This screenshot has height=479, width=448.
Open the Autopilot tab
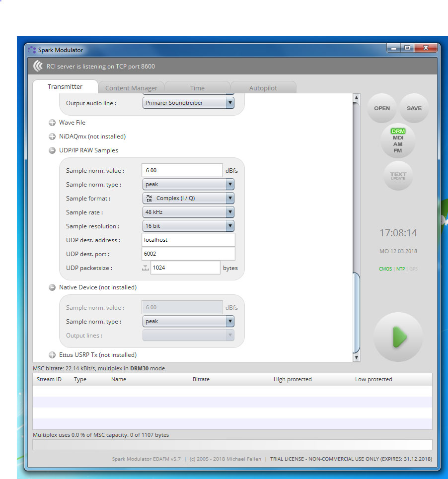click(263, 88)
